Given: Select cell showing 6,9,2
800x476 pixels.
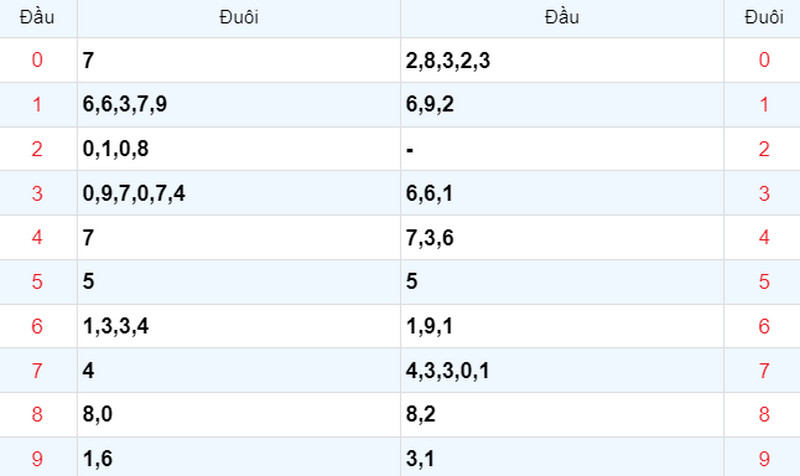Looking at the screenshot, I should [562, 105].
